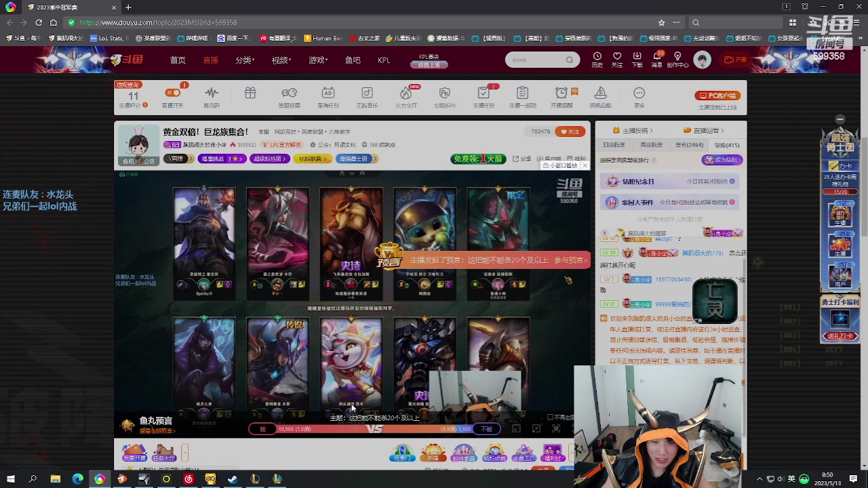Expand the 直播回看 section
Screen dimensions: 868x488
pos(704,130)
